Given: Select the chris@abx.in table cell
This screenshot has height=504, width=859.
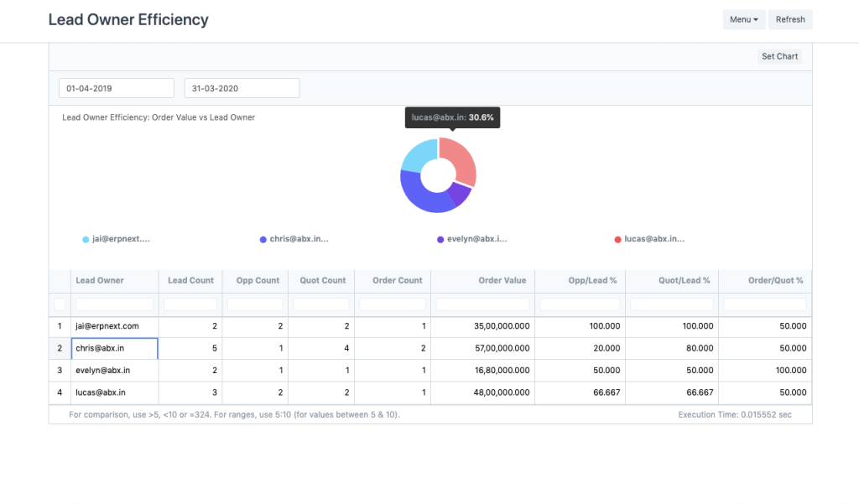Looking at the screenshot, I should (114, 348).
